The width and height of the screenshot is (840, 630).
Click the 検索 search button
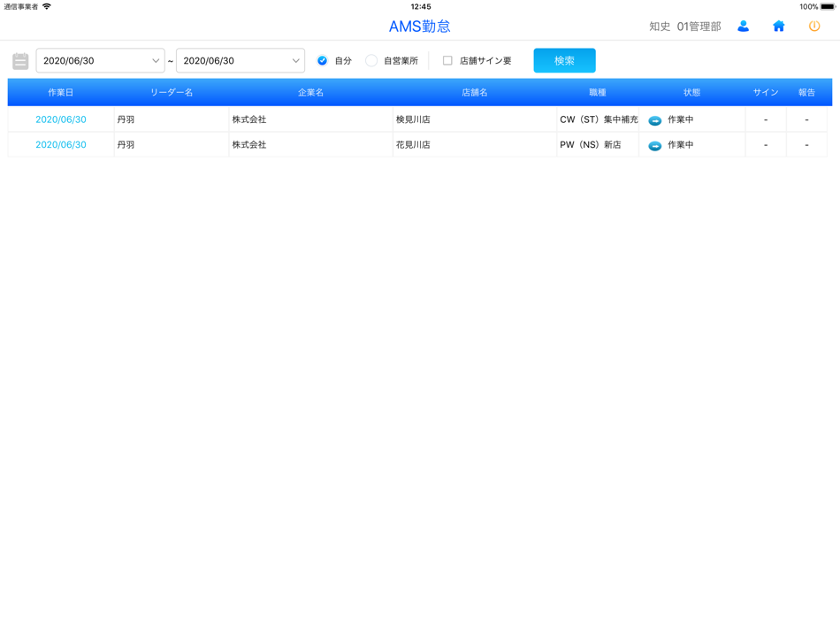pos(564,60)
